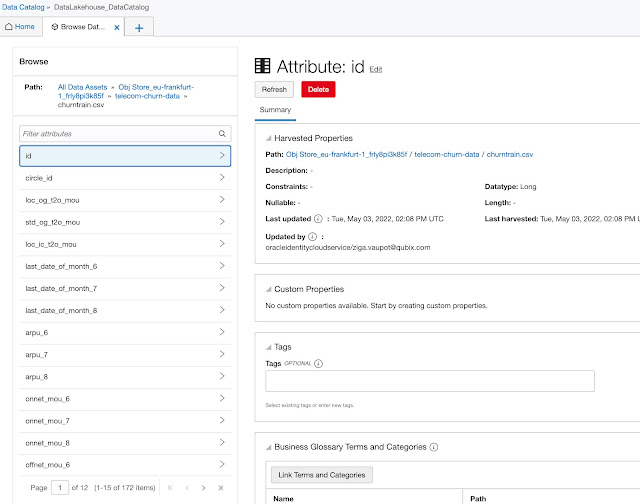
Task: Click the search magnifier in Filter attributes
Action: coord(222,133)
